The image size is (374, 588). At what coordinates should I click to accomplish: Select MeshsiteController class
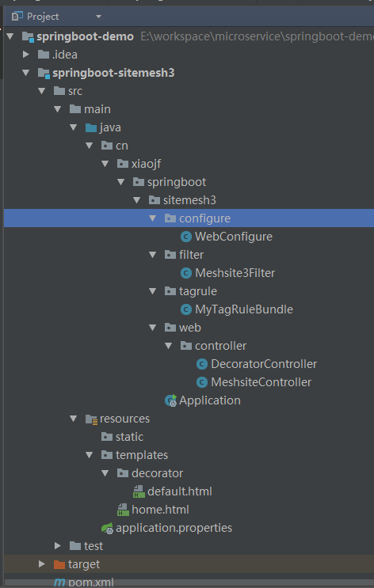point(261,382)
